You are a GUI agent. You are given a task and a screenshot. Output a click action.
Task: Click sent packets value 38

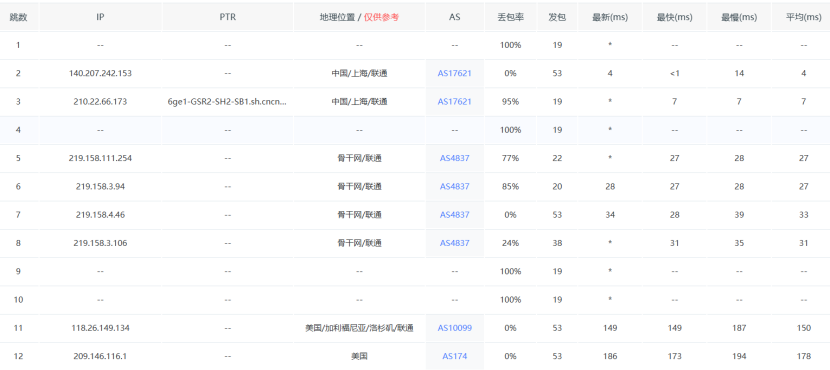click(557, 243)
